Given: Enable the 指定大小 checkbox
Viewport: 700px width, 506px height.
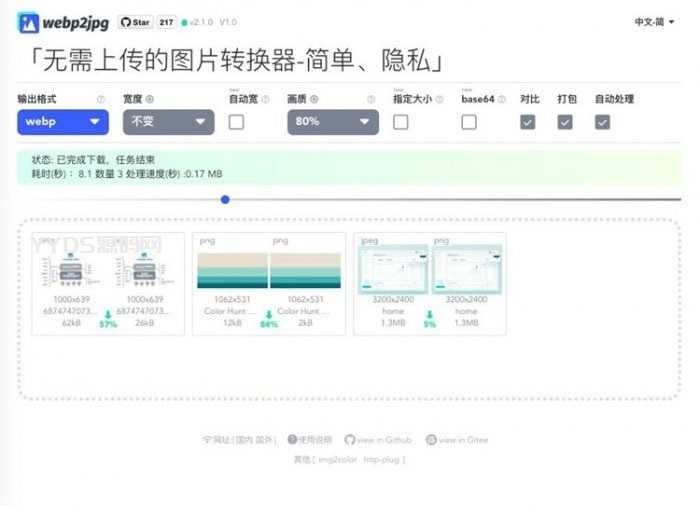Looking at the screenshot, I should coord(401,122).
